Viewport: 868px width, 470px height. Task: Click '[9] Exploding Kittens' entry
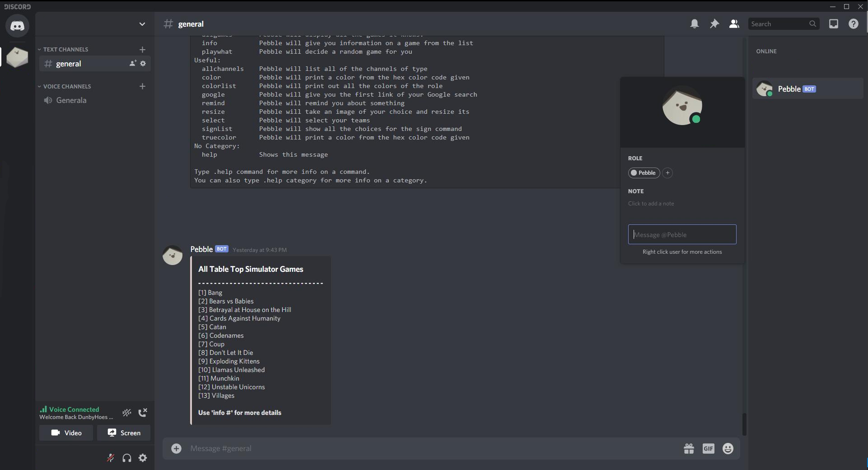[x=229, y=361]
